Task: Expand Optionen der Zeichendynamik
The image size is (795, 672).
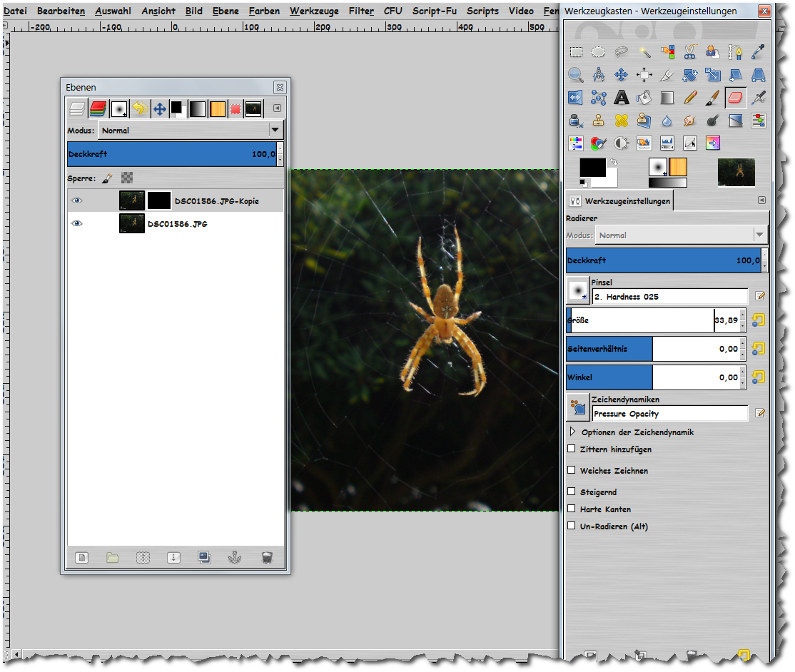Action: pyautogui.click(x=572, y=432)
